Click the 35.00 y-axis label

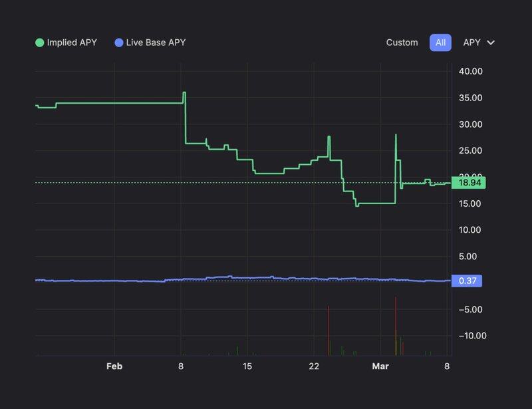(x=470, y=98)
